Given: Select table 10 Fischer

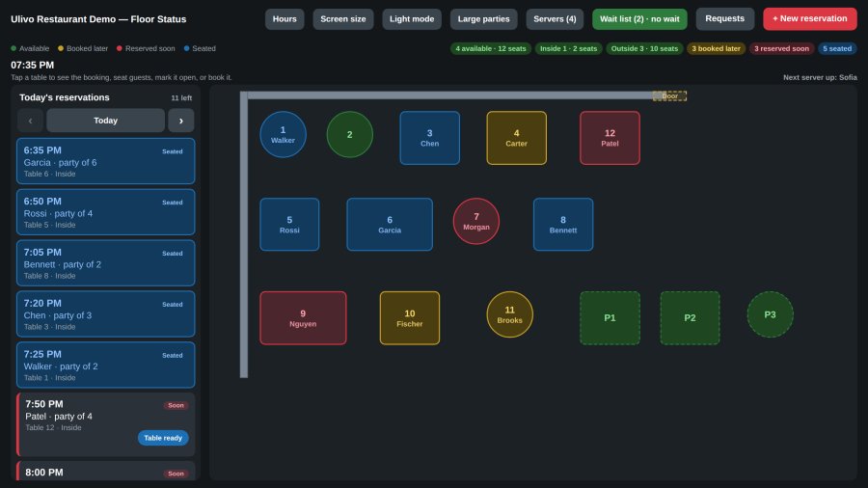Looking at the screenshot, I should (410, 318).
